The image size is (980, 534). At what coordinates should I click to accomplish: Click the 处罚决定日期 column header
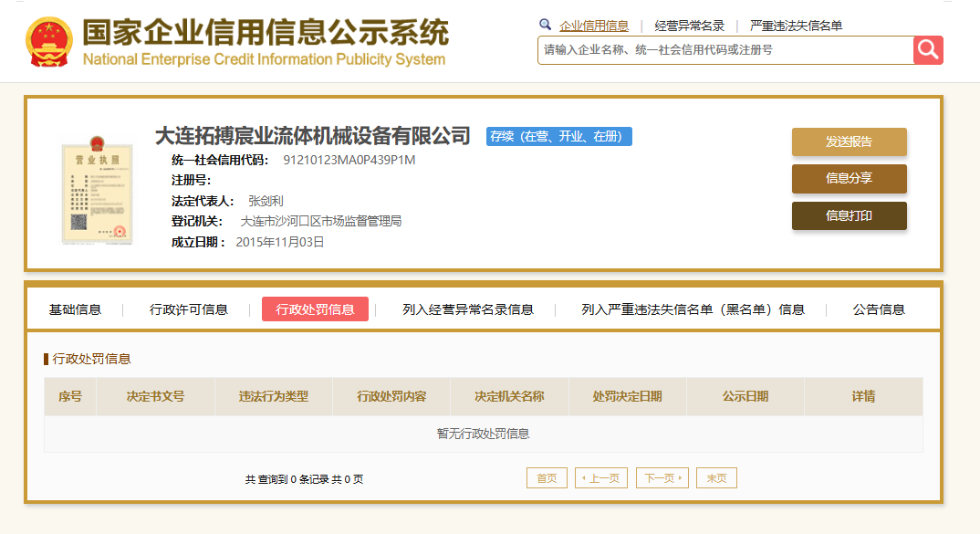[628, 396]
